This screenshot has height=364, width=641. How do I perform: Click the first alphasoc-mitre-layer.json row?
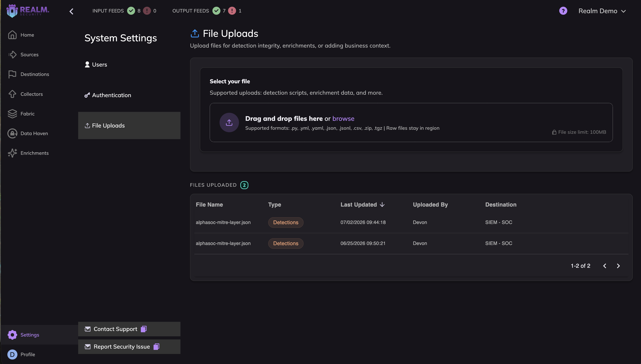pyautogui.click(x=411, y=222)
